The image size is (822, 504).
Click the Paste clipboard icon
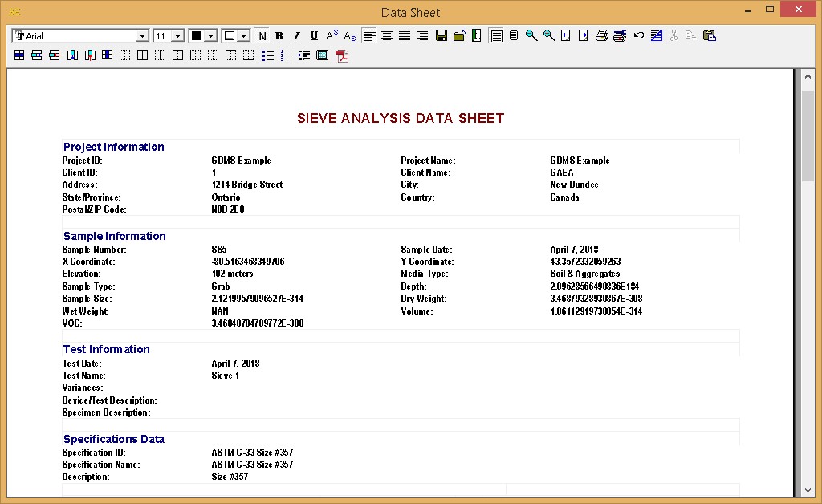point(709,36)
